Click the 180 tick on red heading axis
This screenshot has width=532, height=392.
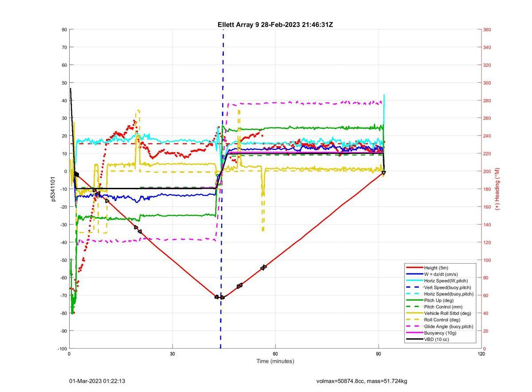(487, 189)
